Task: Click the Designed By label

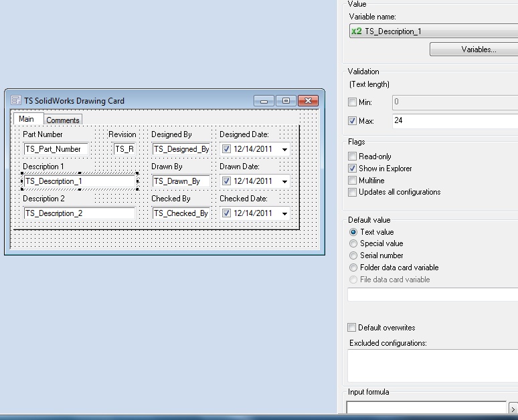Action: (171, 134)
